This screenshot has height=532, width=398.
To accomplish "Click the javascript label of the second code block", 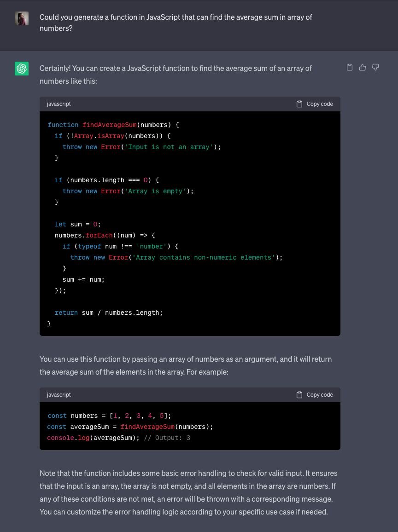I will click(59, 394).
